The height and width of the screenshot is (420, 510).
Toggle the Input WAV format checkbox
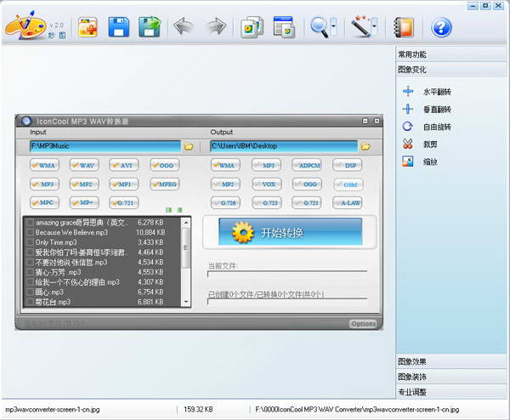click(84, 165)
